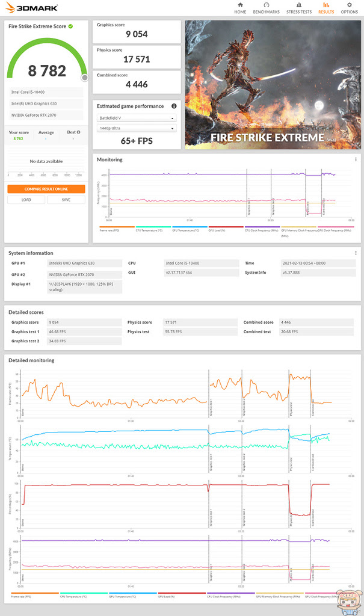
Task: Click Intel(R) UHD Graphics 630 under the gauge
Action: click(46, 103)
